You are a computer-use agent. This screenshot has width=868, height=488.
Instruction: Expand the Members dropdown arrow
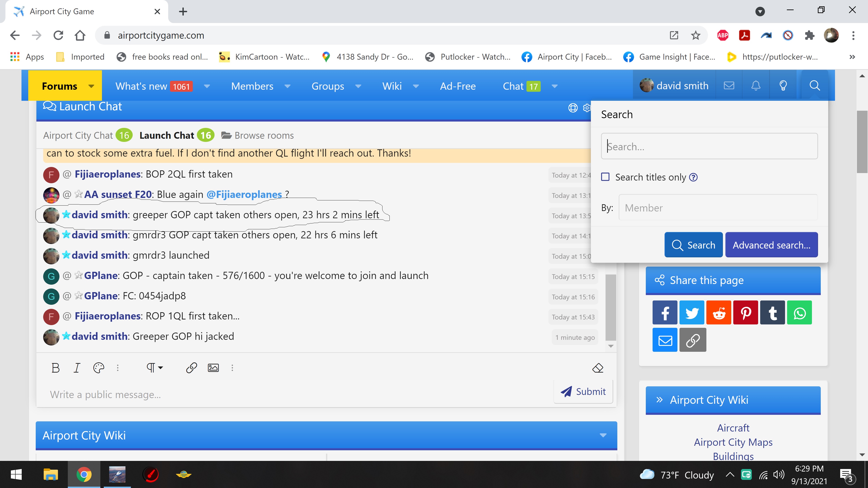tap(288, 86)
